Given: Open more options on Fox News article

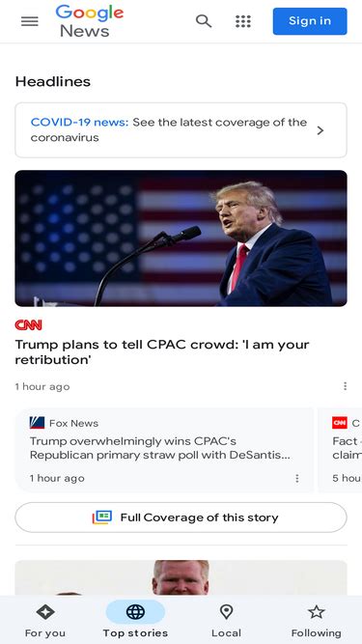Looking at the screenshot, I should coord(296,478).
